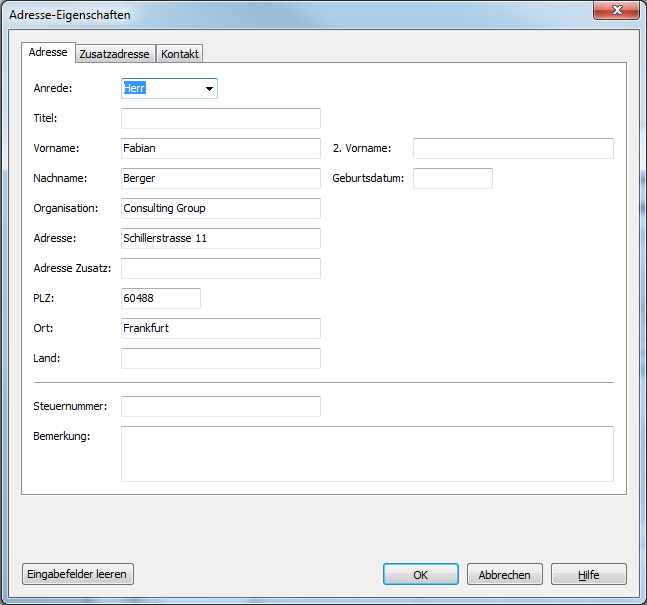Cancel with the Abbrechen button

pyautogui.click(x=504, y=575)
